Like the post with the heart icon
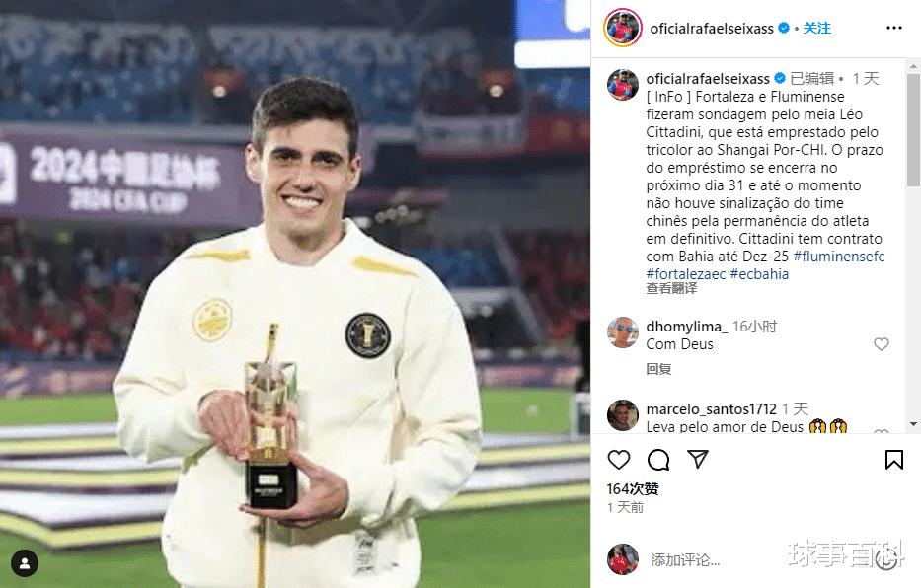Viewport: 921px width, 588px height. click(x=619, y=460)
